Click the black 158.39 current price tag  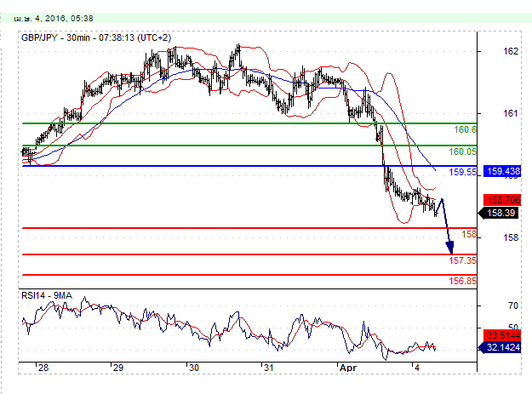click(x=500, y=213)
